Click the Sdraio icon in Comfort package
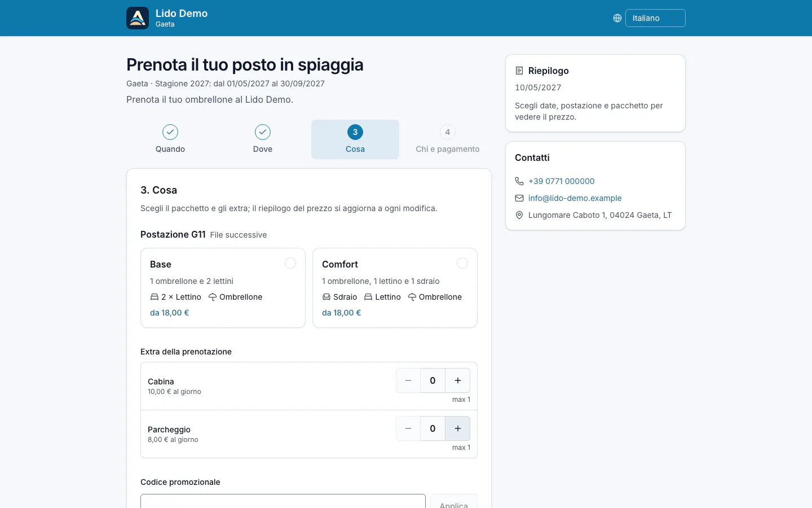Screen dimensions: 812x508 [x=326, y=297]
